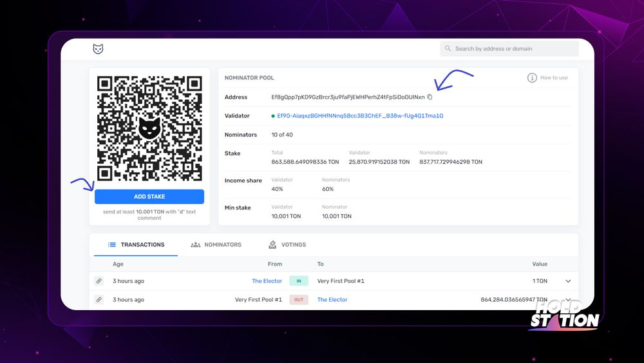The width and height of the screenshot is (644, 363).
Task: Click validator stake 25,870.919152038 TON
Action: (379, 162)
